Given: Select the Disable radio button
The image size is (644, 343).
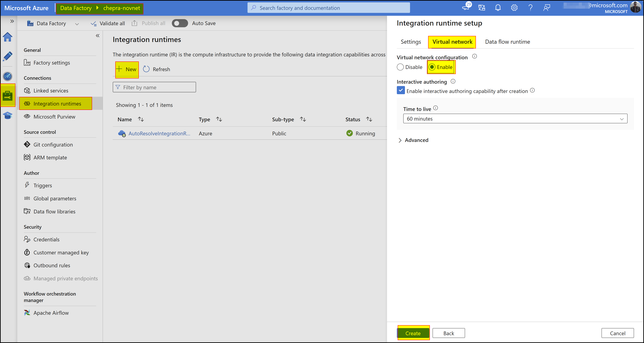Looking at the screenshot, I should pyautogui.click(x=400, y=67).
